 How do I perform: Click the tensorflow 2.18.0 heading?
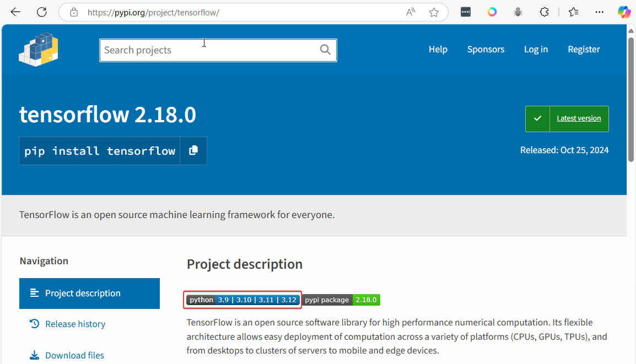[108, 115]
